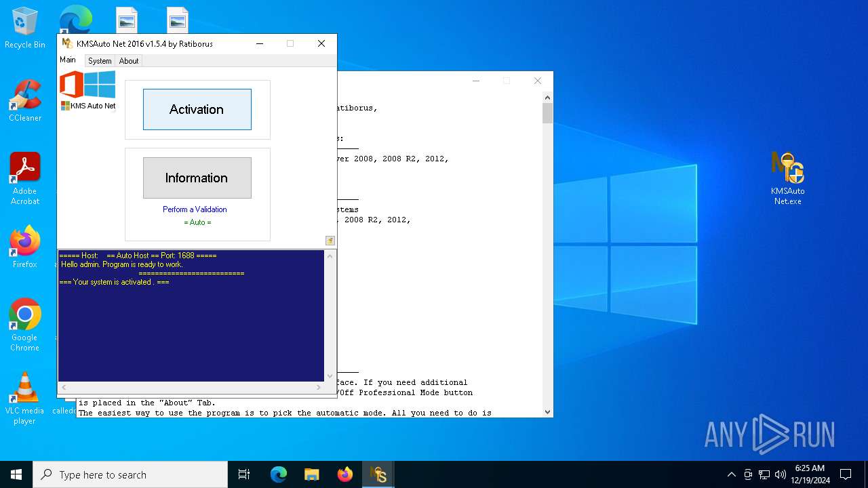This screenshot has width=868, height=488.
Task: Open Edge from the taskbar
Action: coord(279,474)
